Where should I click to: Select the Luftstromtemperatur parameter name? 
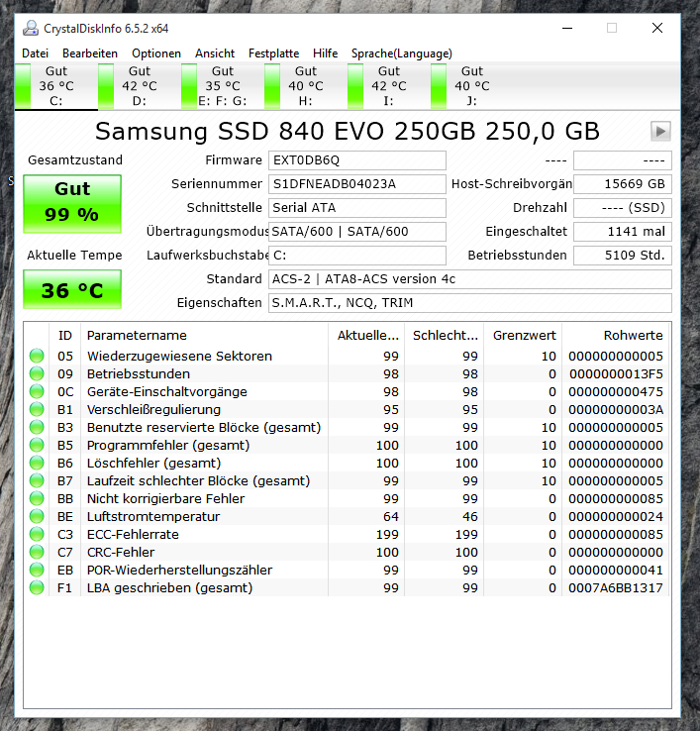click(x=153, y=516)
